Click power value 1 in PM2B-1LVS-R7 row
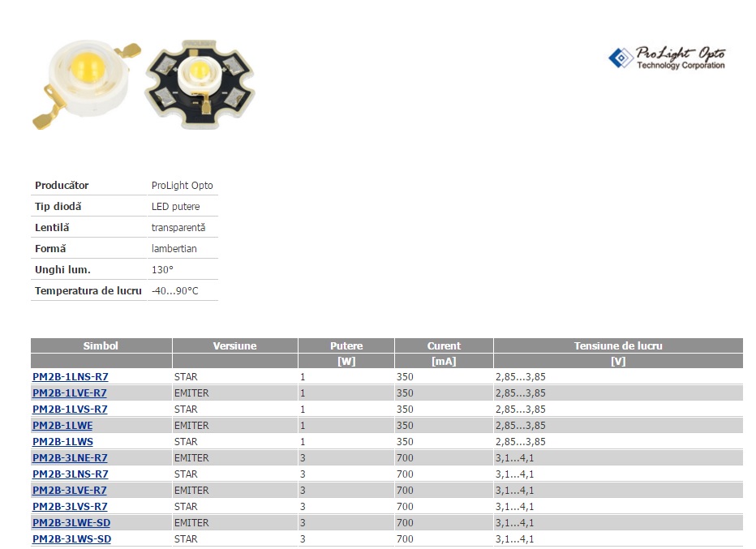This screenshot has height=549, width=756. click(x=303, y=410)
